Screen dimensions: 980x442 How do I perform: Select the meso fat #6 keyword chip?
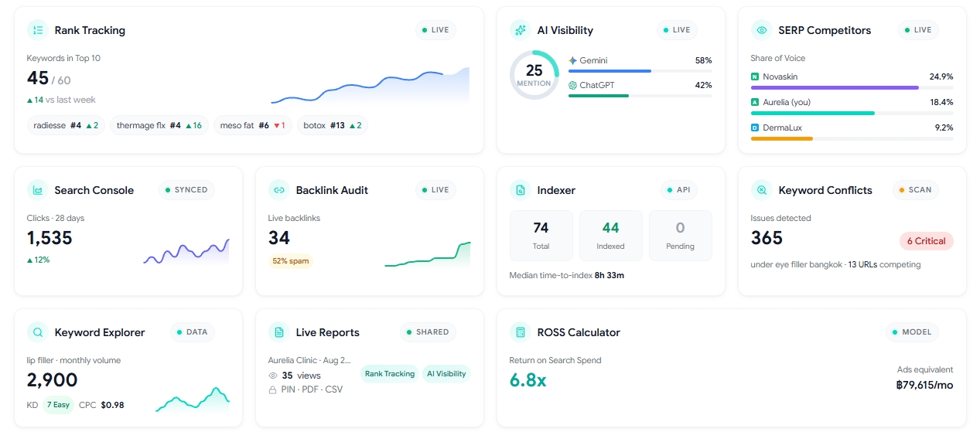coord(253,125)
